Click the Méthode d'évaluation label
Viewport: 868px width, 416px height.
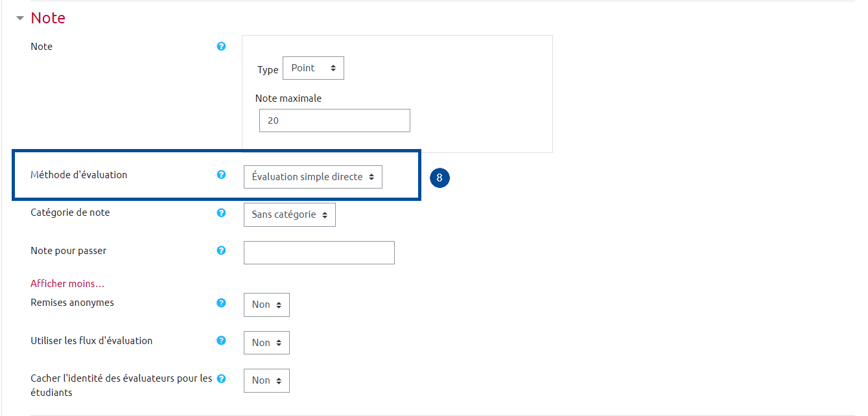coord(79,175)
